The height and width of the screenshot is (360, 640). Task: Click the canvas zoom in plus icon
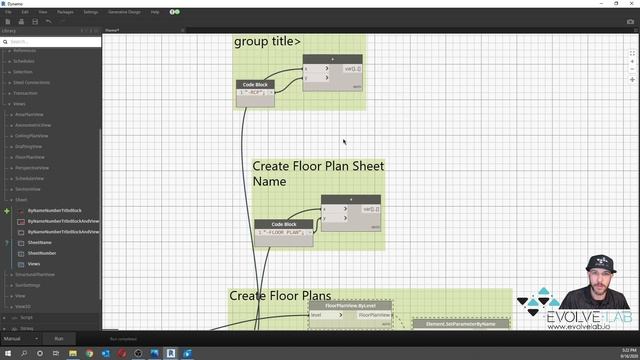point(632,61)
